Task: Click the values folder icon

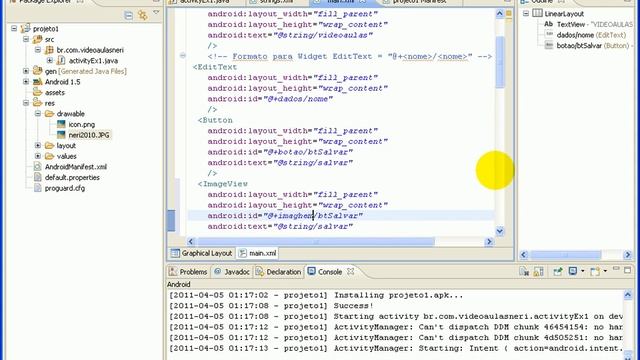Action: coord(49,156)
